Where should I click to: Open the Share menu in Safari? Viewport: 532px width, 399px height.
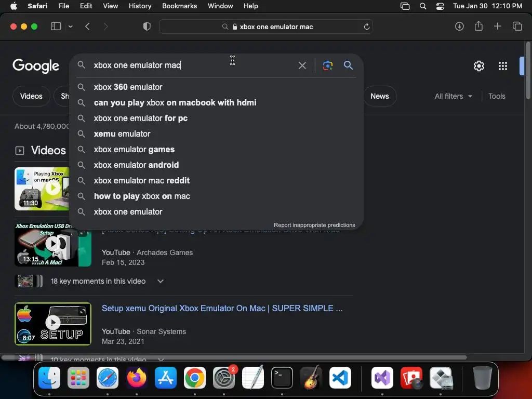tap(478, 26)
